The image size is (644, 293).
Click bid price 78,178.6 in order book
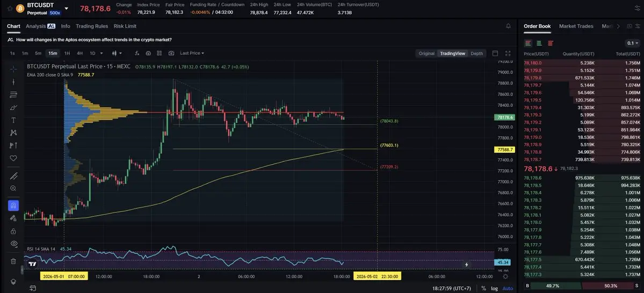[x=533, y=178]
